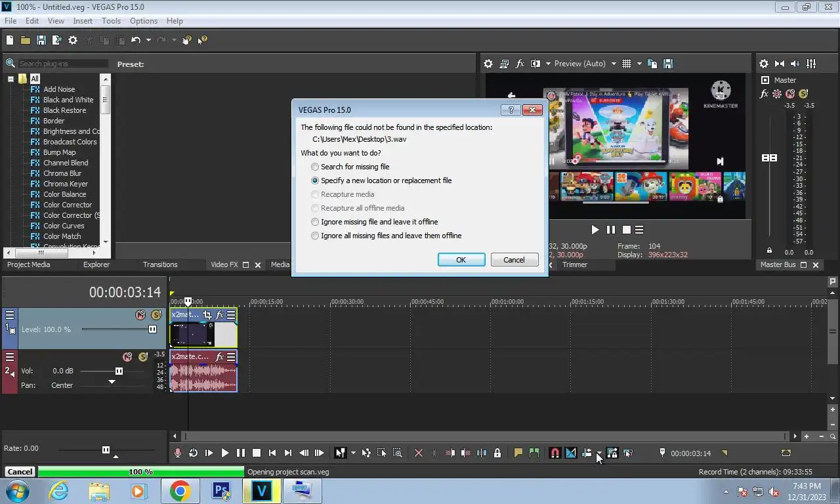Open audio track 2 hamburger menu
Image resolution: width=840 pixels, height=504 pixels.
pos(10,357)
